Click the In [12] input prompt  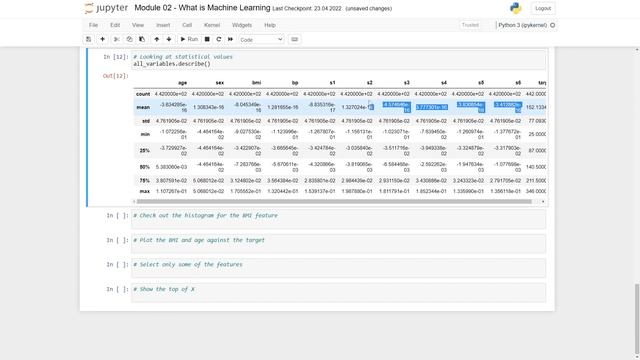pos(116,57)
